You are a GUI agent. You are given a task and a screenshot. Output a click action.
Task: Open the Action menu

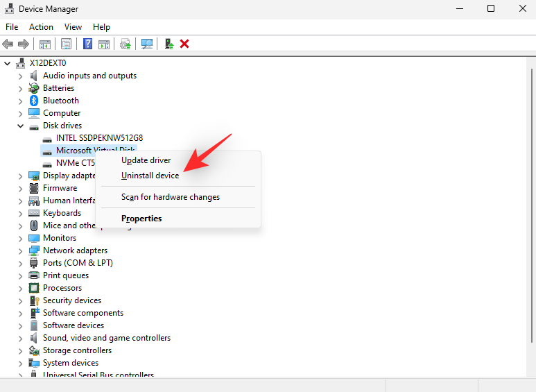click(x=41, y=27)
